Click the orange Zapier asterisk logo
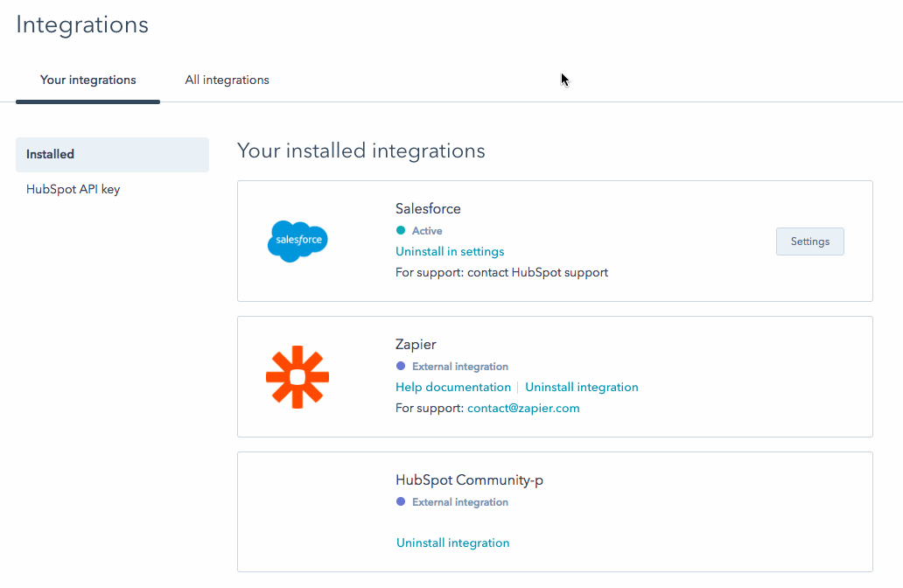Image resolution: width=903 pixels, height=588 pixels. (x=297, y=377)
